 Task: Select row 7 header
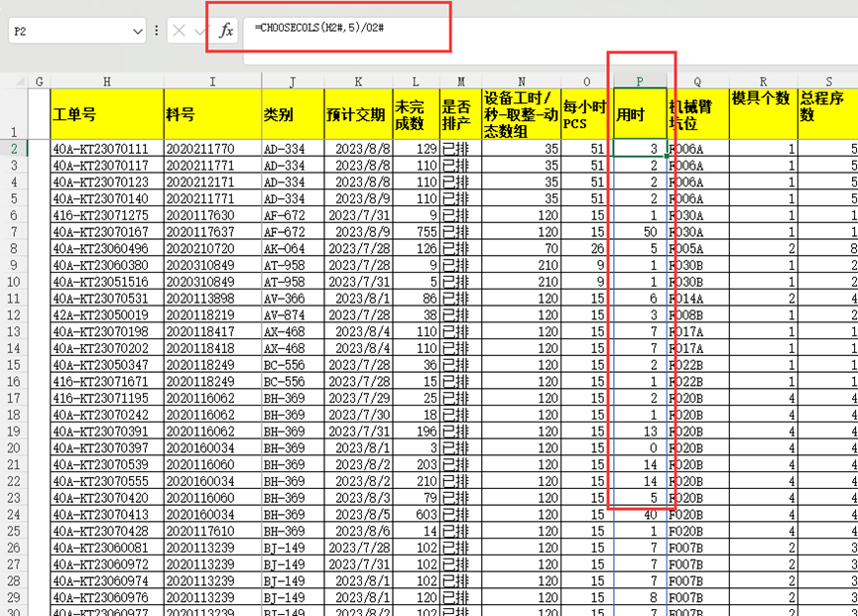point(14,232)
